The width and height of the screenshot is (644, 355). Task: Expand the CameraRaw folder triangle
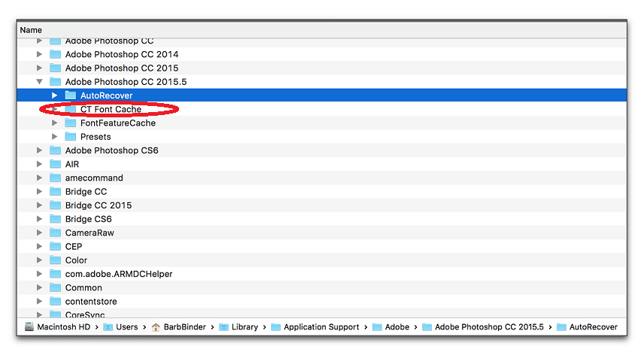pos(39,232)
